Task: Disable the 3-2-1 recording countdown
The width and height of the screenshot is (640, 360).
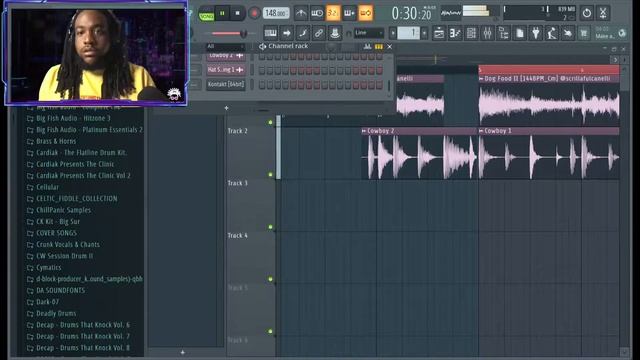Action: pos(333,13)
